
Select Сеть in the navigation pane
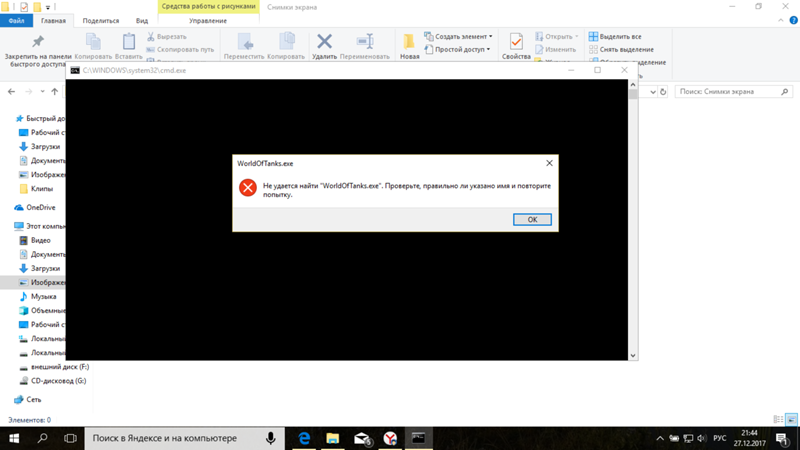click(28, 399)
